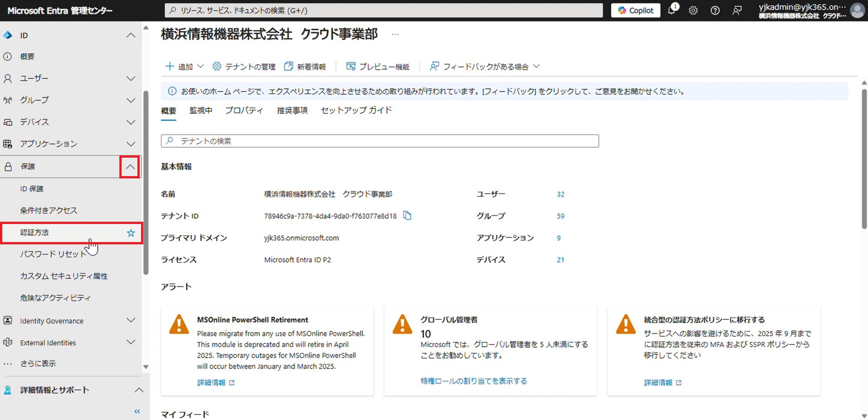Expand the Identity Governance section
Screen dimensions: 868x420
[x=131, y=321]
